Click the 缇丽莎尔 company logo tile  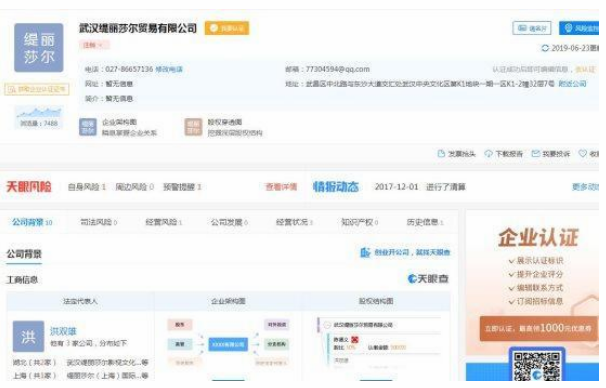[x=39, y=48]
